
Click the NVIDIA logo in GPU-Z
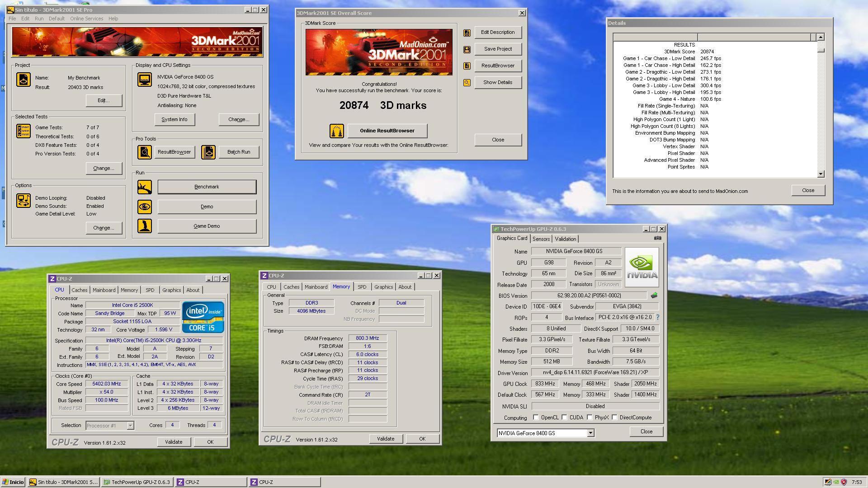click(x=642, y=267)
